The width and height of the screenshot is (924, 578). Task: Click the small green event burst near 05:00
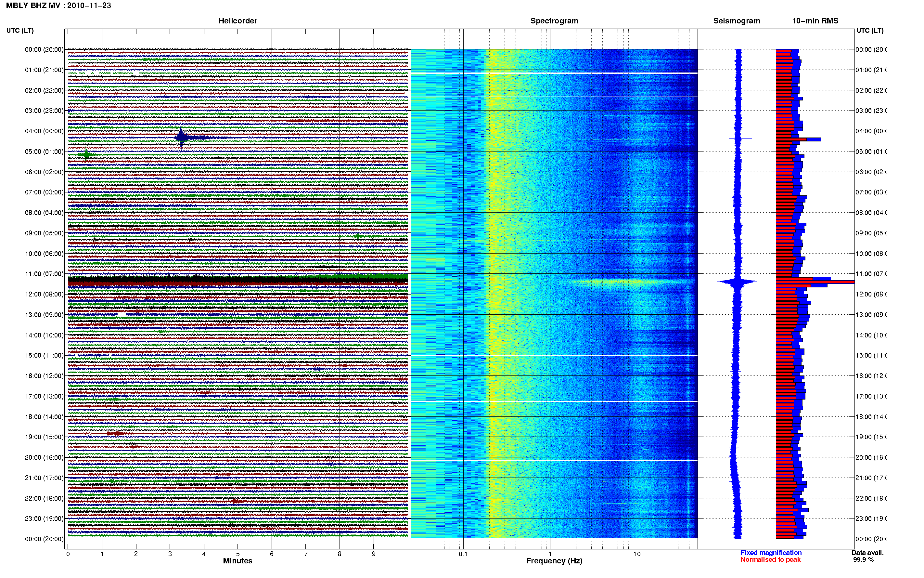[86, 154]
